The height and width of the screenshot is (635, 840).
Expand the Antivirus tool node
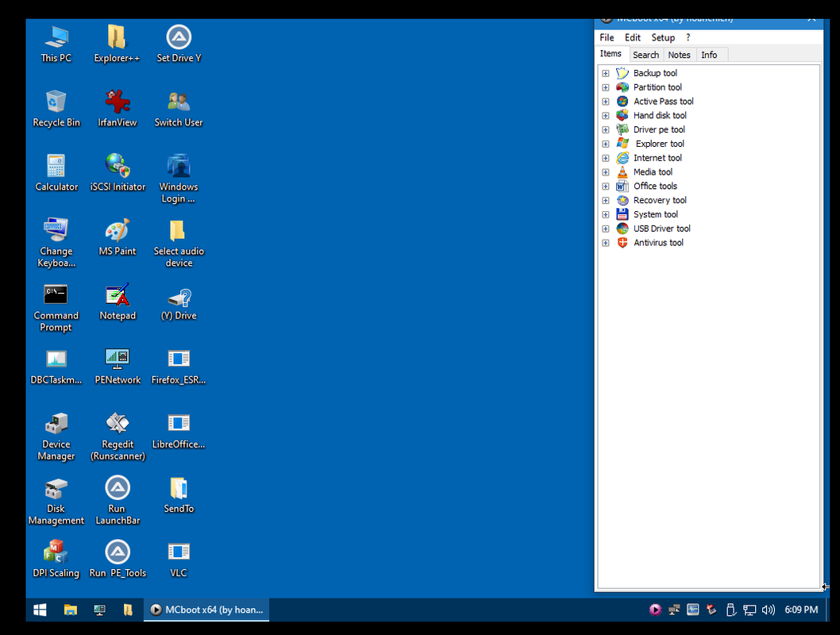point(605,243)
